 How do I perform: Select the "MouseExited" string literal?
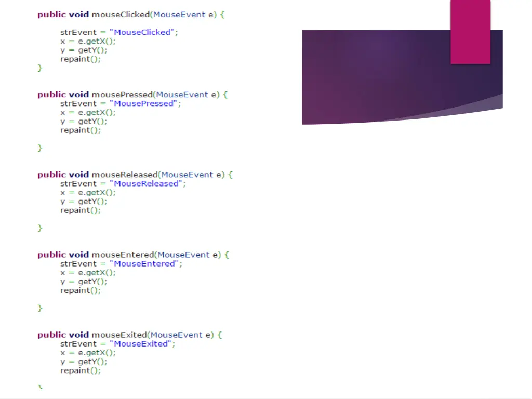(x=140, y=344)
